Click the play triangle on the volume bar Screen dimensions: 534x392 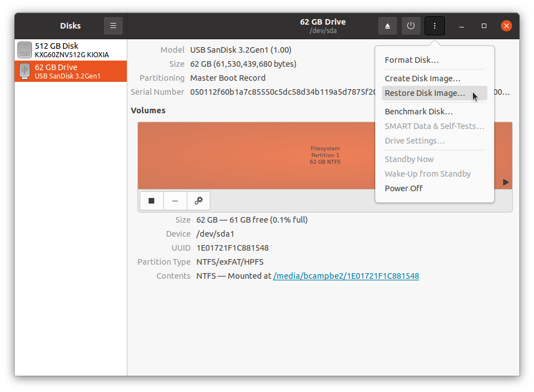tap(506, 182)
